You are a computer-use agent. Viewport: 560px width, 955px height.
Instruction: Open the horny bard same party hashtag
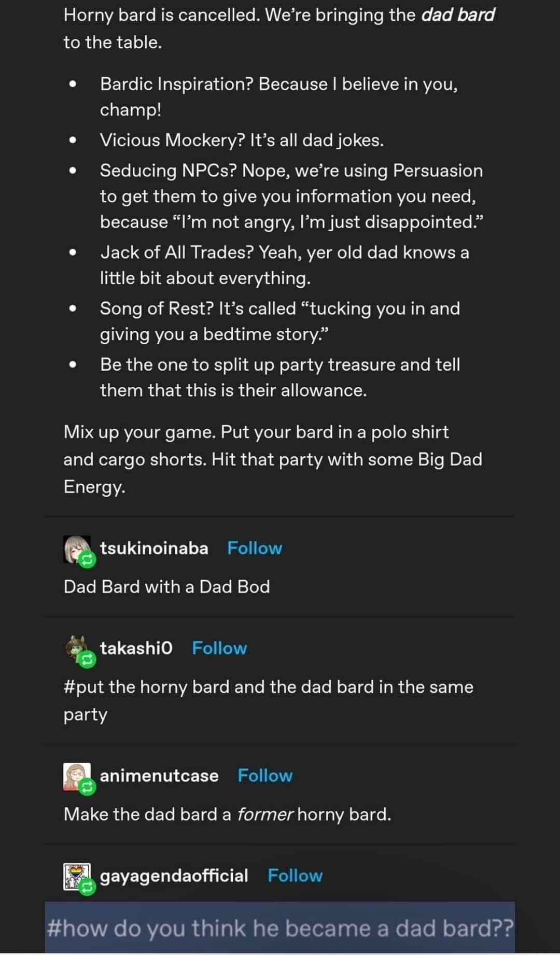pyautogui.click(x=268, y=700)
